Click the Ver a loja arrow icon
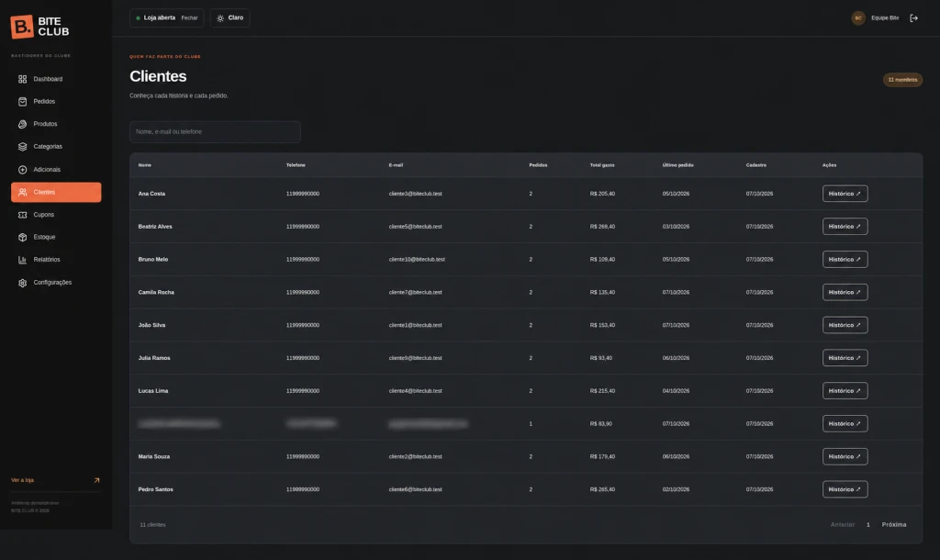Image resolution: width=940 pixels, height=560 pixels. click(96, 480)
